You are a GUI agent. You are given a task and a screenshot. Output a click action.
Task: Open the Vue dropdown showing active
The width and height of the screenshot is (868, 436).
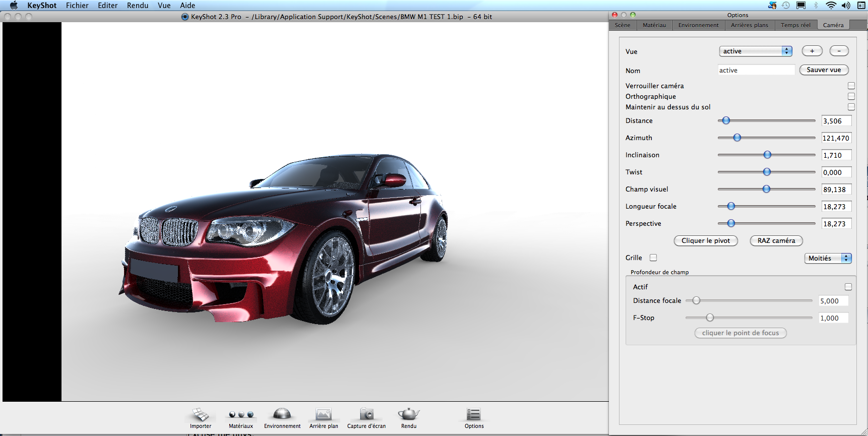tap(756, 51)
